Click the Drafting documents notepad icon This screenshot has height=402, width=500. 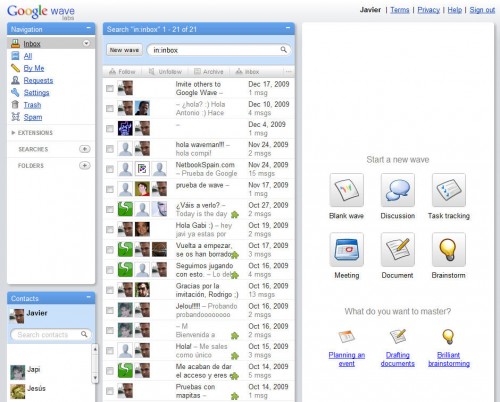coord(398,336)
